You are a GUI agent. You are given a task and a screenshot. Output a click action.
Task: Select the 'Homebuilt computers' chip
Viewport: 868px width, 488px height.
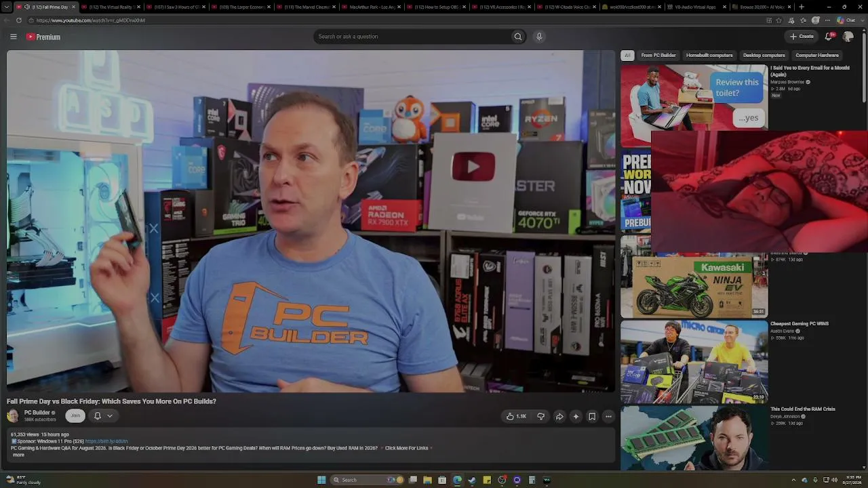pos(709,56)
